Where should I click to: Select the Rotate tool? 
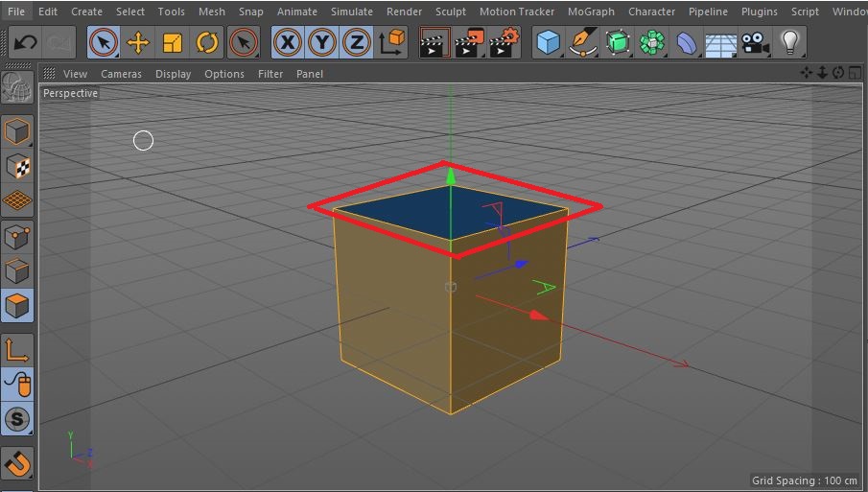point(206,42)
